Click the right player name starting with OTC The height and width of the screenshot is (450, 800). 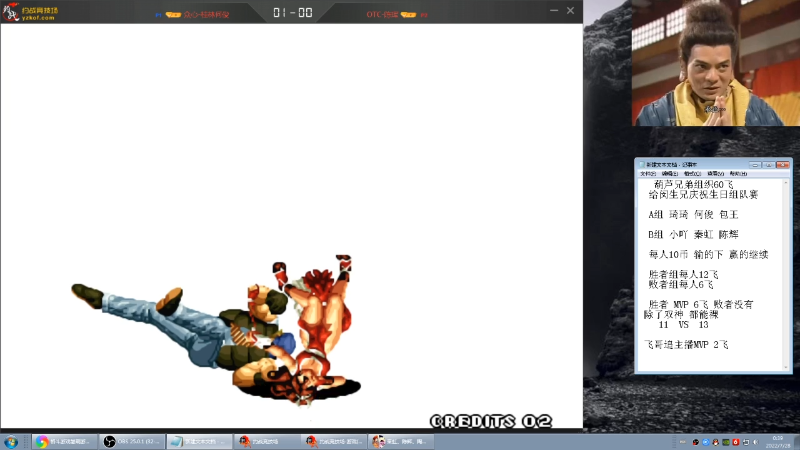[x=382, y=14]
